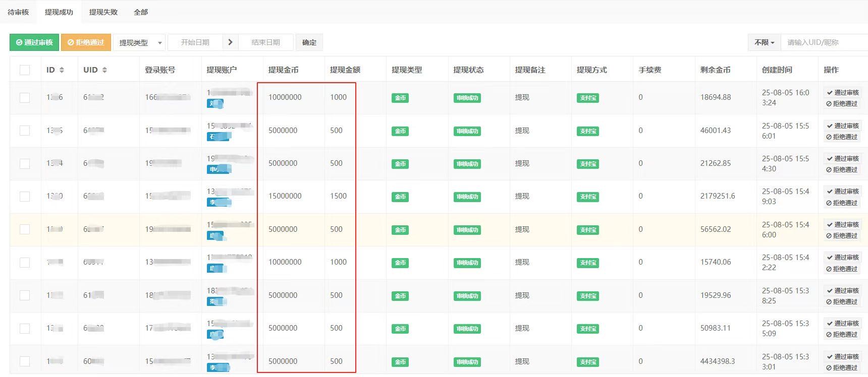Click the 创建时间 column header

point(777,70)
